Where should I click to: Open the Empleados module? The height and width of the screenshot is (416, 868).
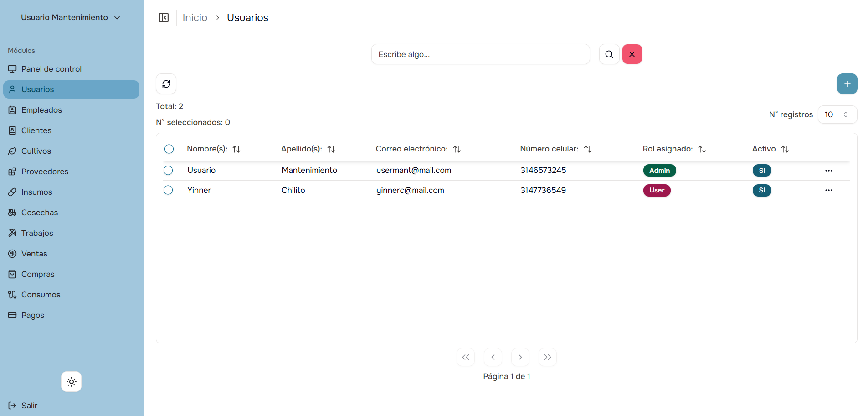[41, 110]
